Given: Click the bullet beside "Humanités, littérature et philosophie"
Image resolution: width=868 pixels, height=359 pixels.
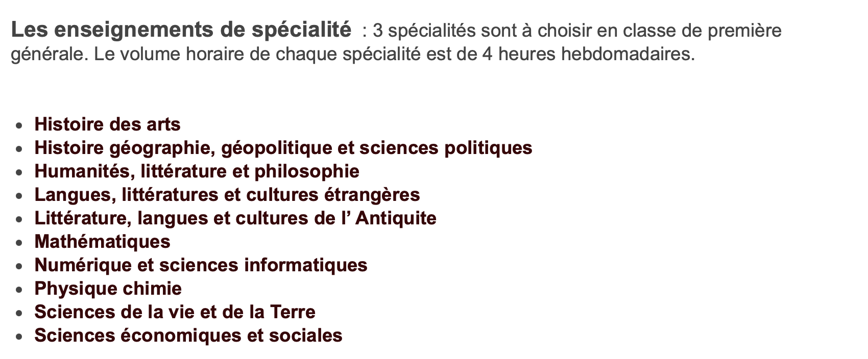Looking at the screenshot, I should coord(19,172).
